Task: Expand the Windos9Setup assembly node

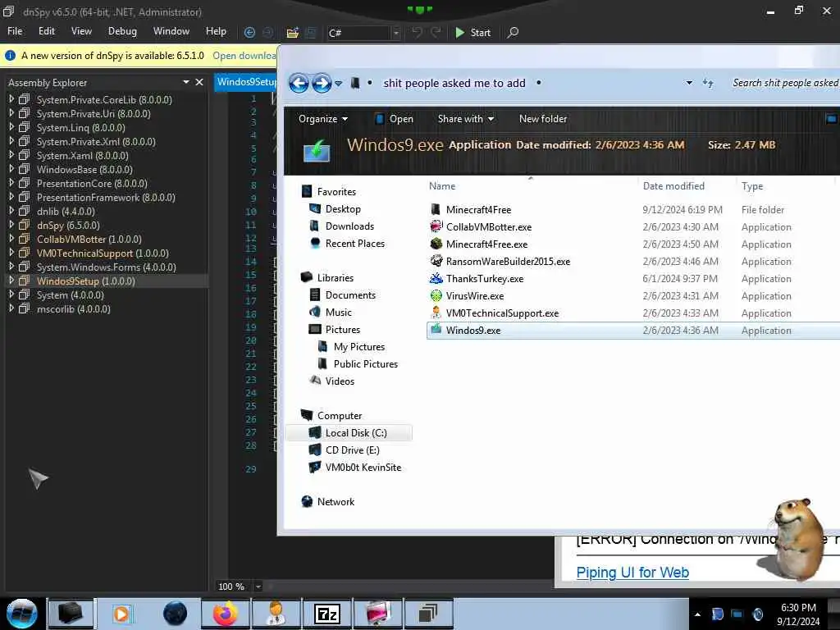Action: [x=11, y=281]
